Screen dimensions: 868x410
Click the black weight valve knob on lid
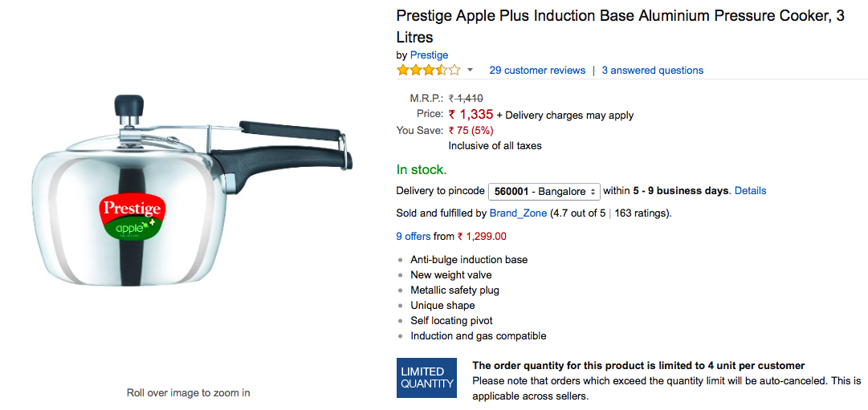pyautogui.click(x=128, y=106)
